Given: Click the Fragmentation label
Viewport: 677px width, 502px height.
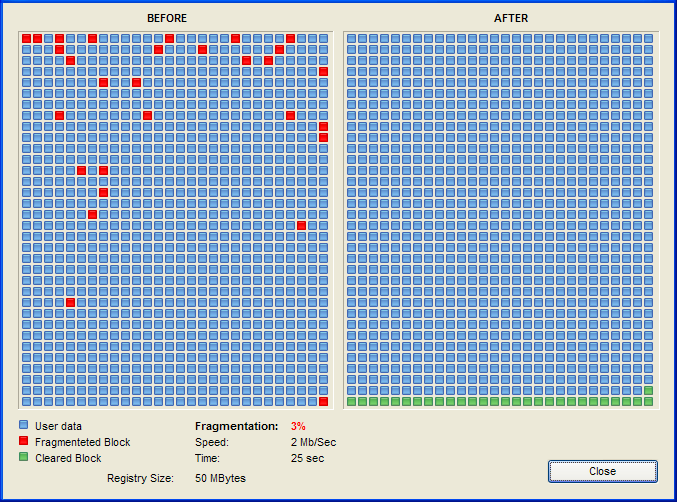Looking at the screenshot, I should click(x=236, y=426).
